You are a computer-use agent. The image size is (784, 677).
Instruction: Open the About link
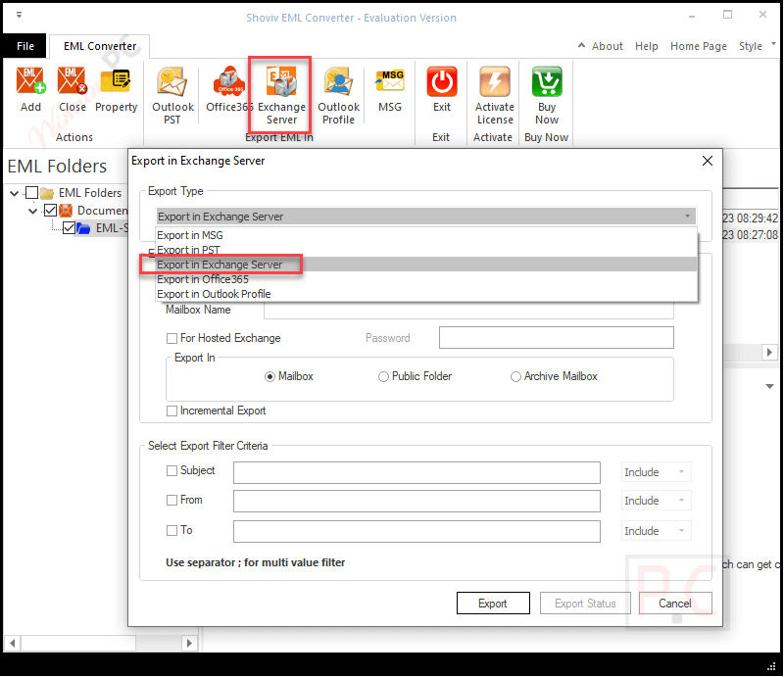(608, 46)
